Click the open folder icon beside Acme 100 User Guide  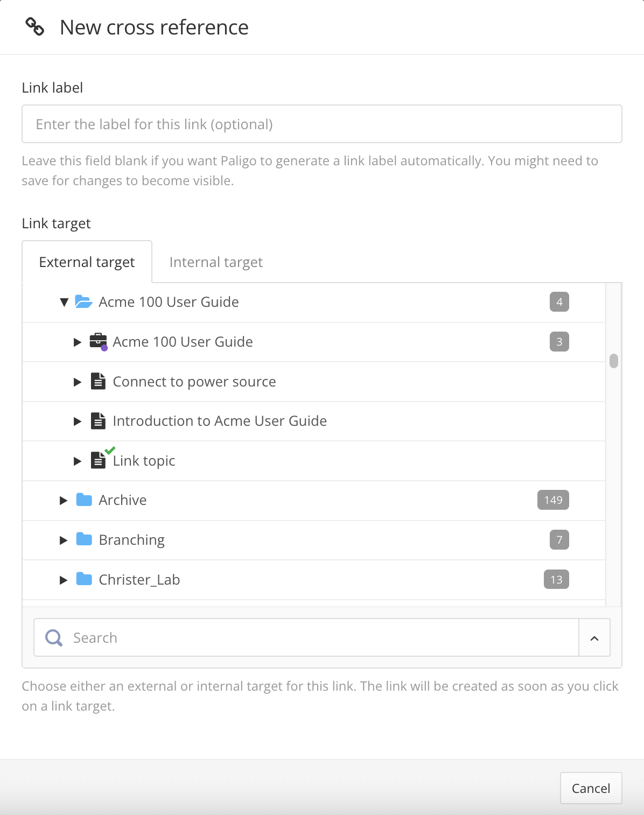85,301
